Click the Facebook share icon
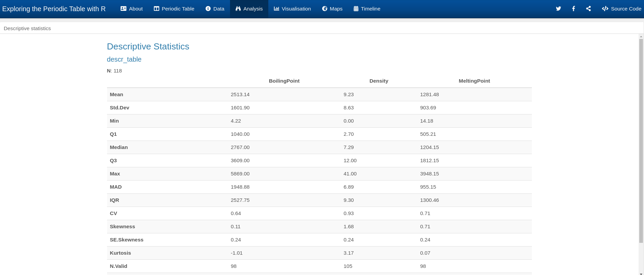The image size is (644, 275). (574, 9)
